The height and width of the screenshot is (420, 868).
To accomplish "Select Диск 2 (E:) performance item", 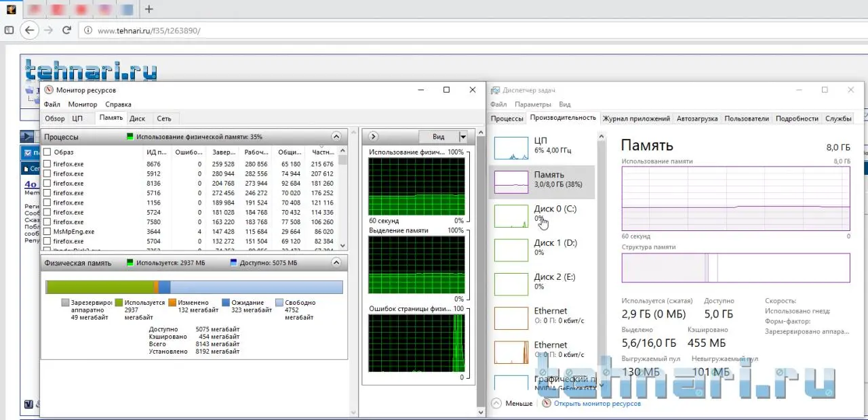I will [542, 283].
